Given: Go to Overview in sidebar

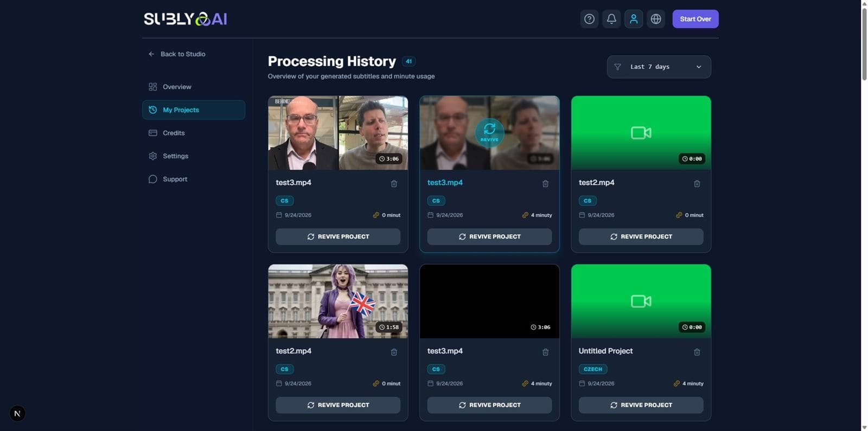Looking at the screenshot, I should 194,87.
